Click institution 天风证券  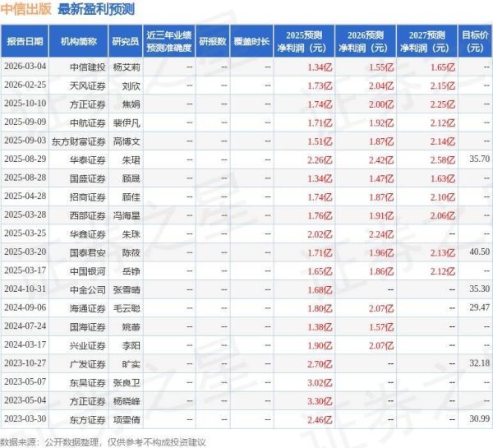click(x=87, y=85)
